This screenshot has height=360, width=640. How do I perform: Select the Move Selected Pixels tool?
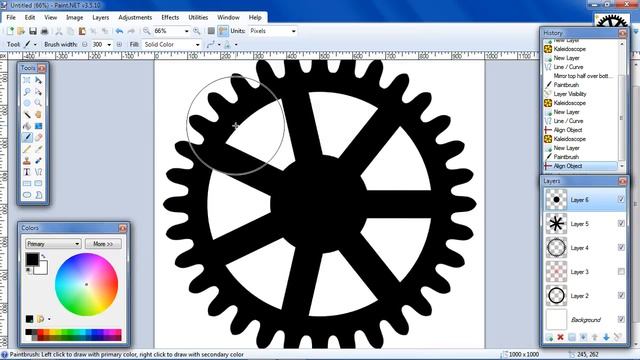(38, 80)
